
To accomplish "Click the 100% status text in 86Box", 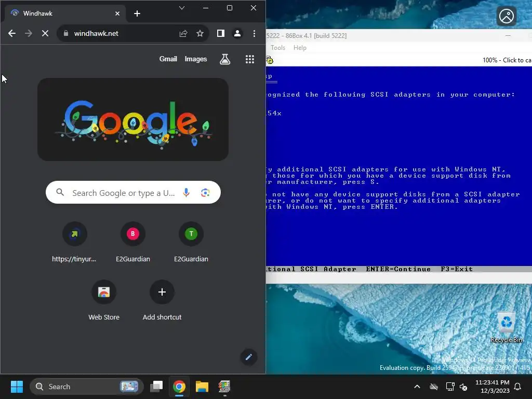I will (507, 60).
